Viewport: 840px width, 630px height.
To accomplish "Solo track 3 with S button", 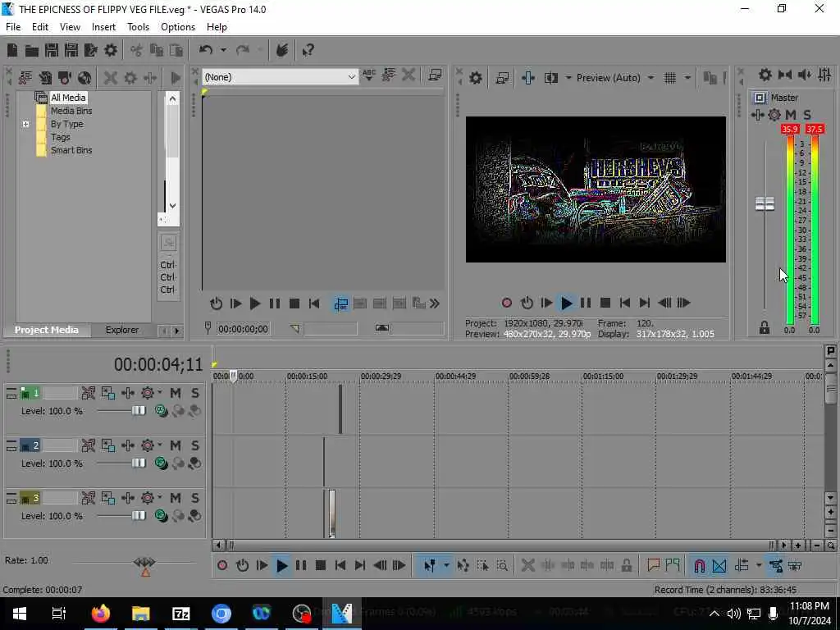I will [195, 498].
